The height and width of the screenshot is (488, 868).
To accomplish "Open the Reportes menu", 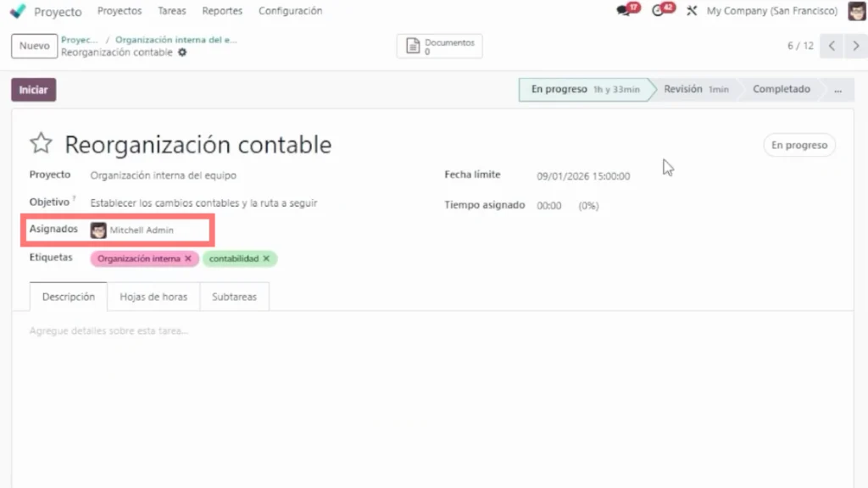I will [222, 11].
